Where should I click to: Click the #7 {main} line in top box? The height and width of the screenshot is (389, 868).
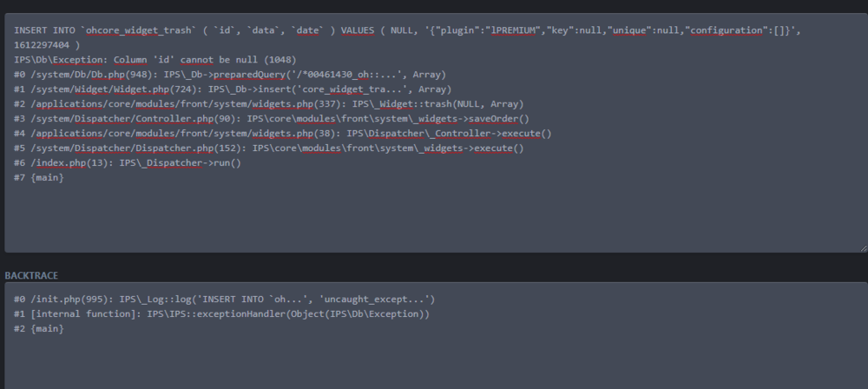click(x=39, y=178)
